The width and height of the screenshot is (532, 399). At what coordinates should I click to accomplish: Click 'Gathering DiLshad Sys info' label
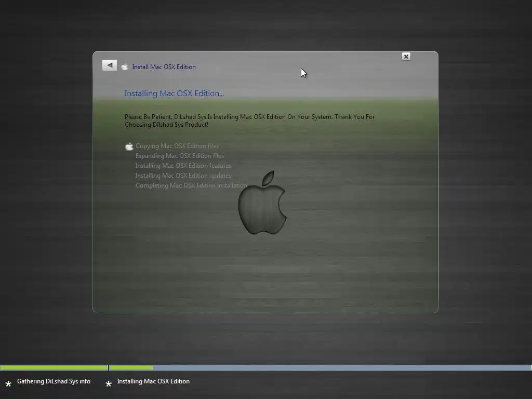tap(54, 381)
